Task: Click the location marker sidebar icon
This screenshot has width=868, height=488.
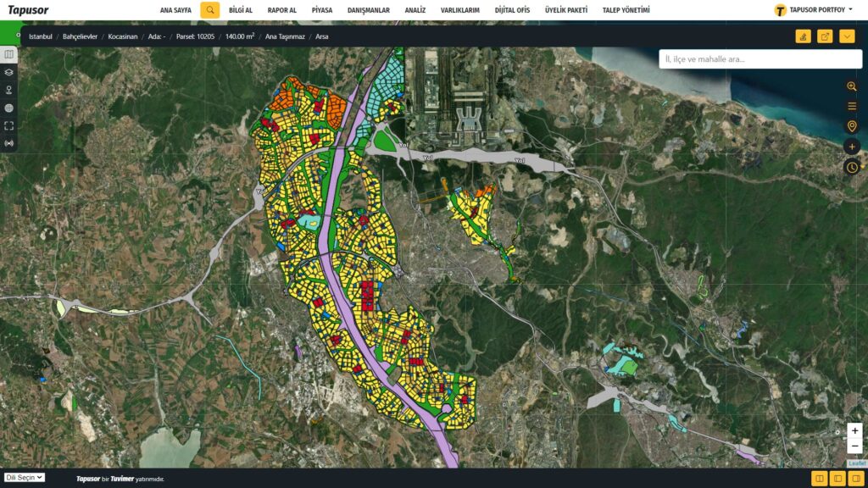Action: tap(9, 90)
